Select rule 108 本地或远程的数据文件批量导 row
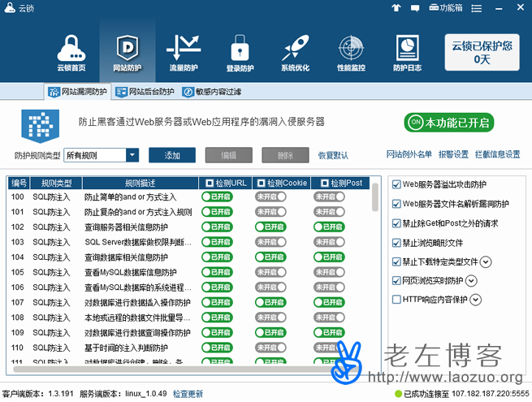 188,318
